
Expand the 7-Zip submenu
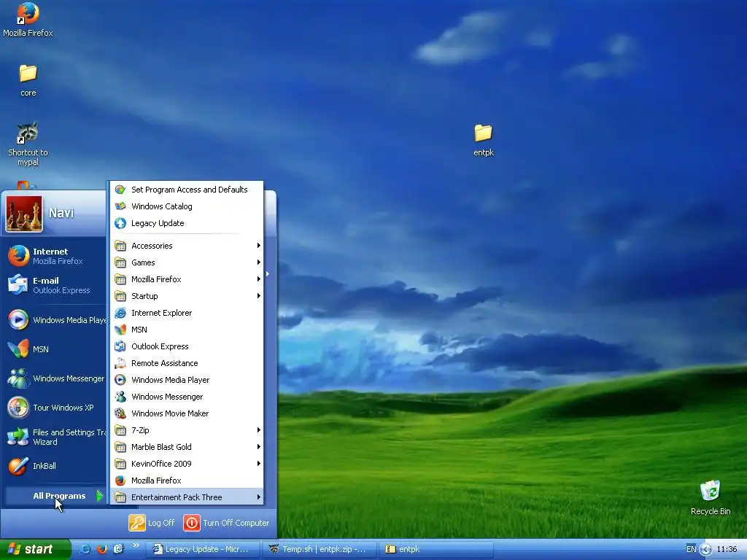[x=187, y=430]
